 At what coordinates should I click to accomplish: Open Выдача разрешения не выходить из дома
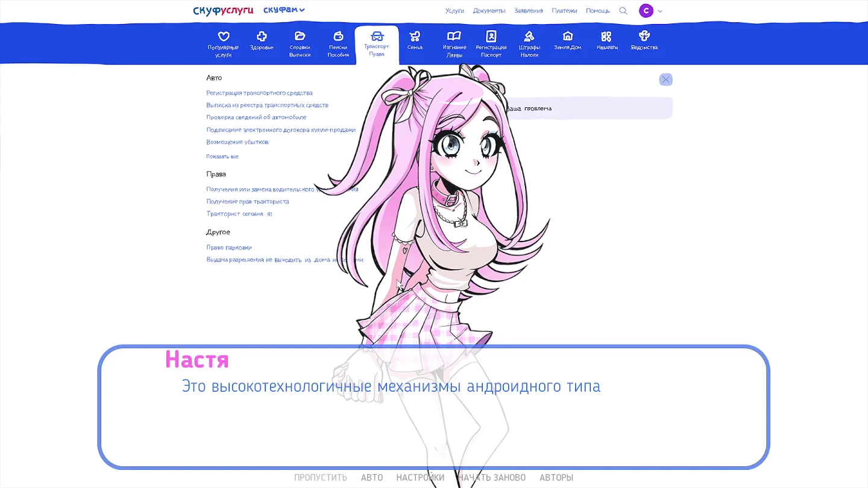[x=285, y=260]
